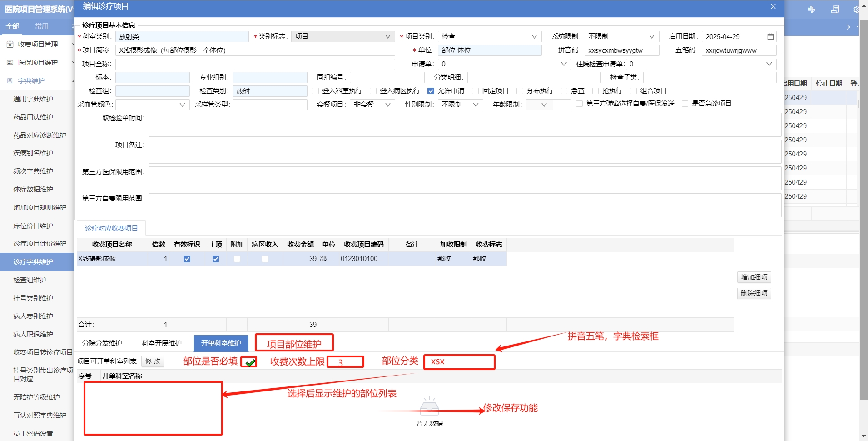Expand the 套餐项目 dropdown showing 非套餐

pos(372,105)
